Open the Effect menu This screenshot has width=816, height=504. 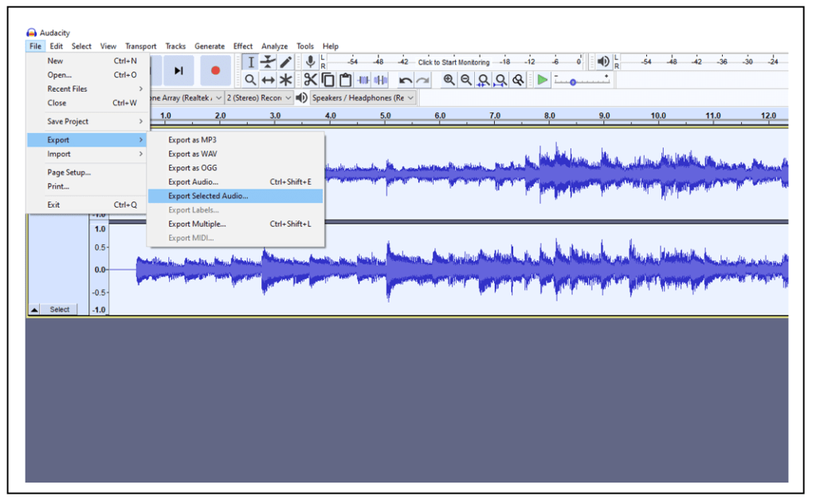pos(242,45)
